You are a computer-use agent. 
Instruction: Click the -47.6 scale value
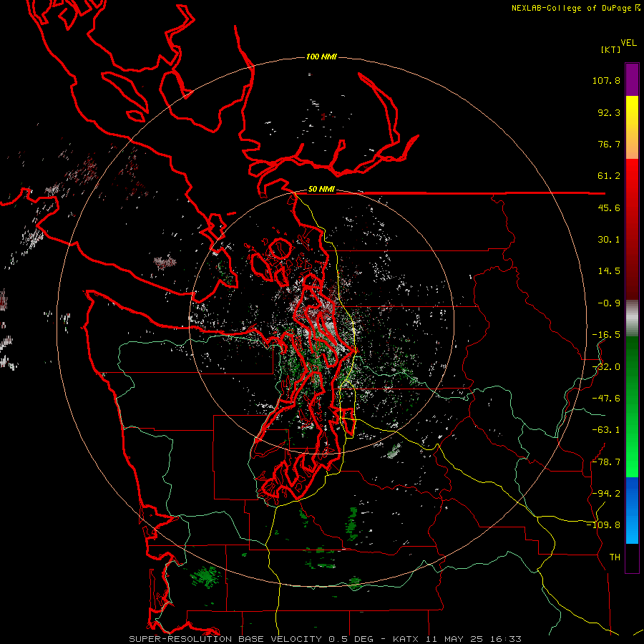pos(606,399)
